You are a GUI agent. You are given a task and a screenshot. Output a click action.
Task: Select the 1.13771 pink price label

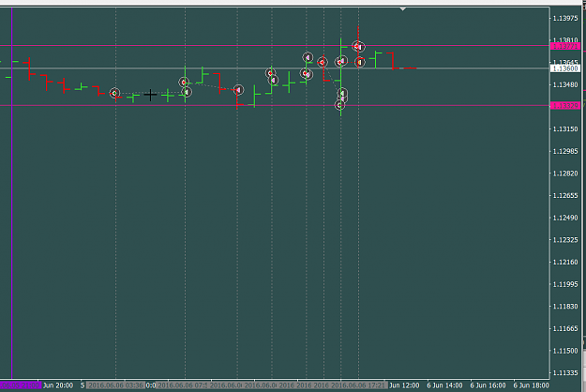(565, 46)
